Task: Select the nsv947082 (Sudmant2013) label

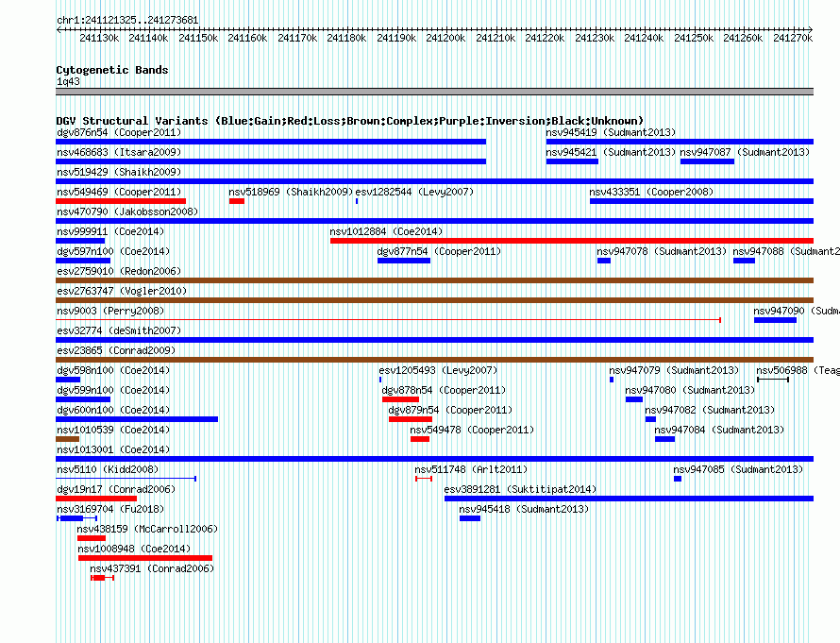Action: click(710, 410)
